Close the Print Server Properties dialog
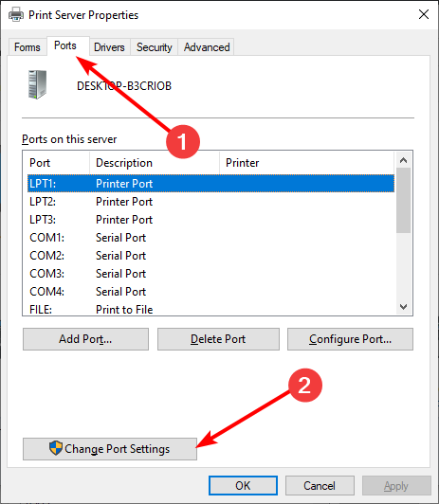Image resolution: width=439 pixels, height=504 pixels. (424, 14)
